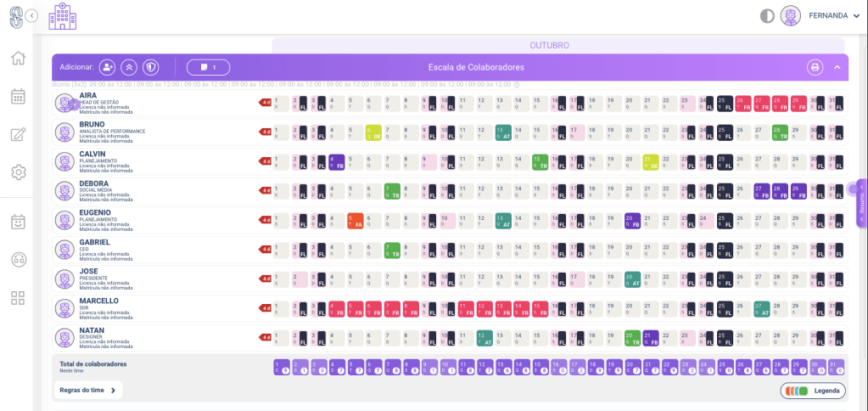Image resolution: width=868 pixels, height=411 pixels.
Task: Toggle dark/light contrast mode icon
Action: coord(767,15)
